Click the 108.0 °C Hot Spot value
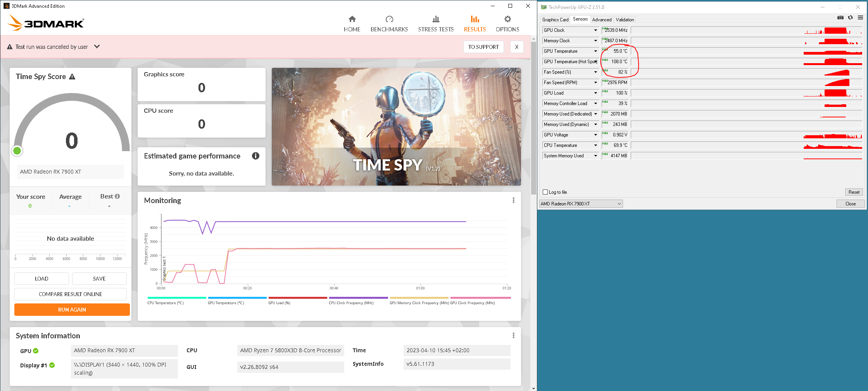 pyautogui.click(x=619, y=62)
